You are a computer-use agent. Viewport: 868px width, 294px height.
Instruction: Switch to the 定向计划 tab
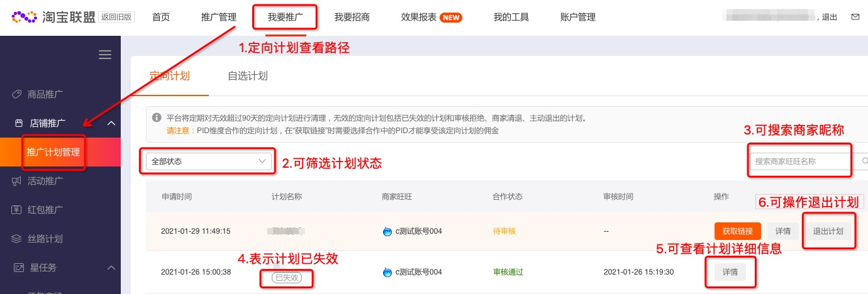[170, 76]
